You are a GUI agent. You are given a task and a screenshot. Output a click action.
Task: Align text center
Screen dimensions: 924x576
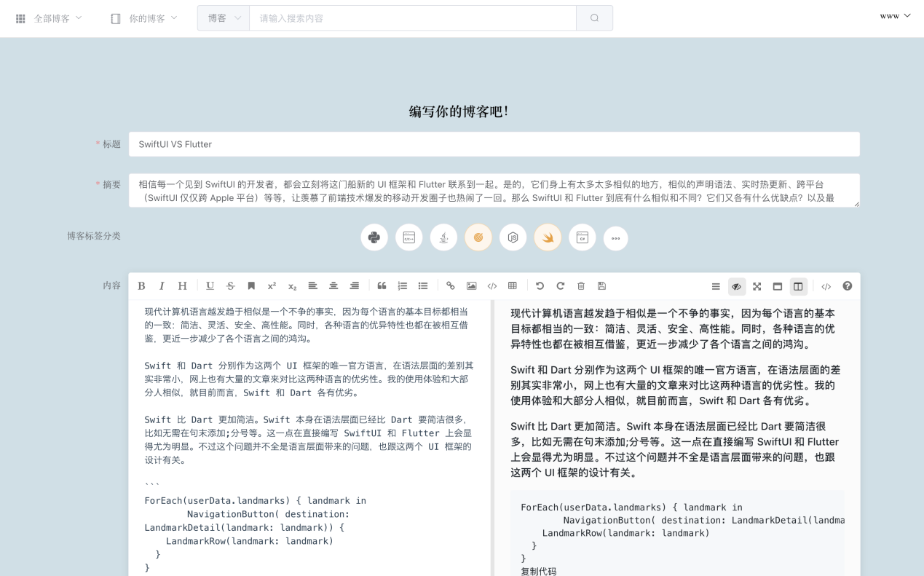tap(333, 286)
